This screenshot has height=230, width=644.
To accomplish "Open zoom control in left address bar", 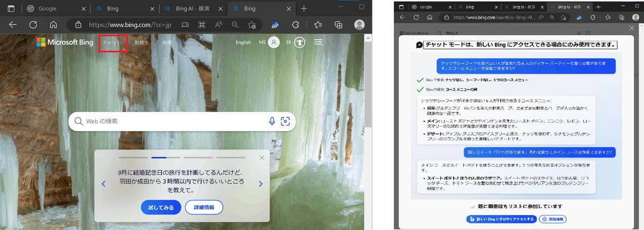I will pos(235,25).
